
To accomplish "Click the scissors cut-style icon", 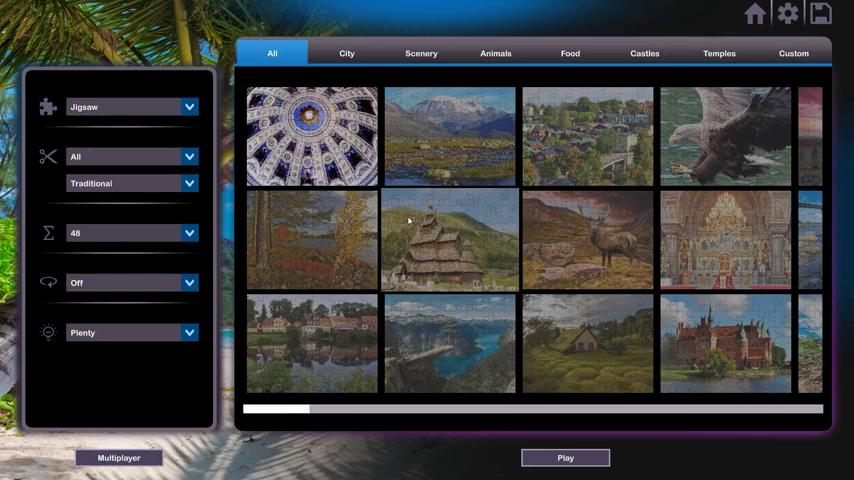I will tap(48, 156).
